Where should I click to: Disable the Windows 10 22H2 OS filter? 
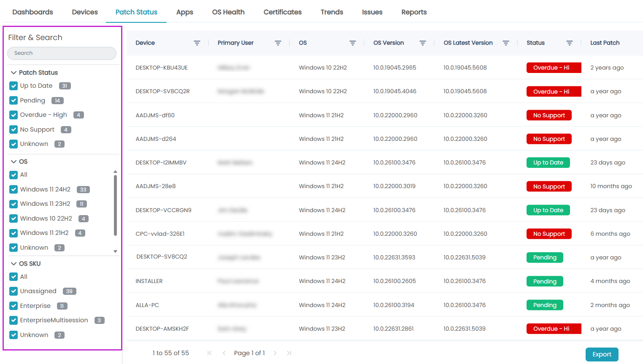(13, 218)
